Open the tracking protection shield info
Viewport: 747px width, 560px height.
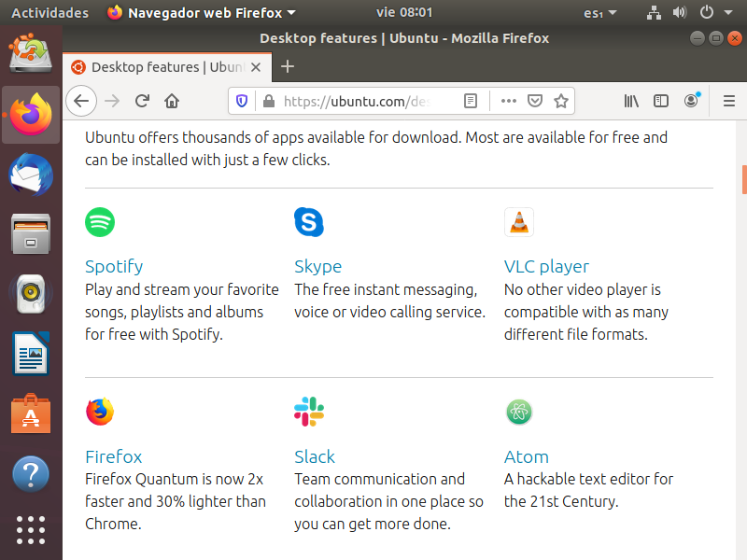(x=242, y=101)
